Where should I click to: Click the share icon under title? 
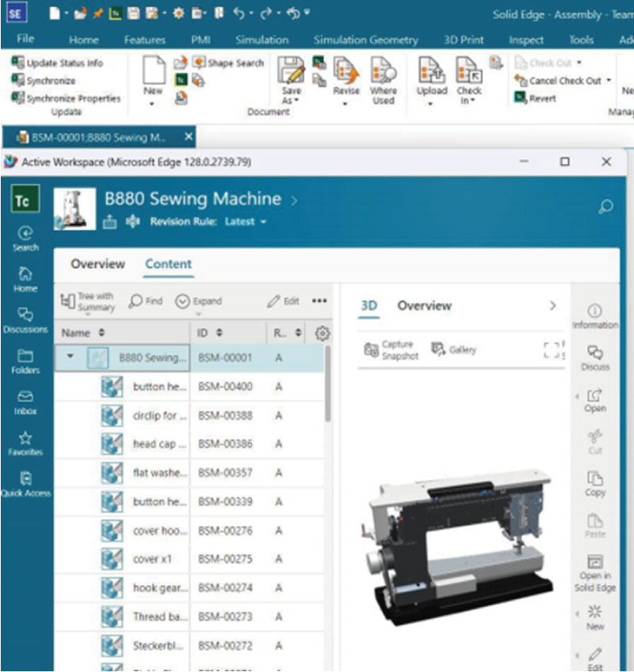109,222
